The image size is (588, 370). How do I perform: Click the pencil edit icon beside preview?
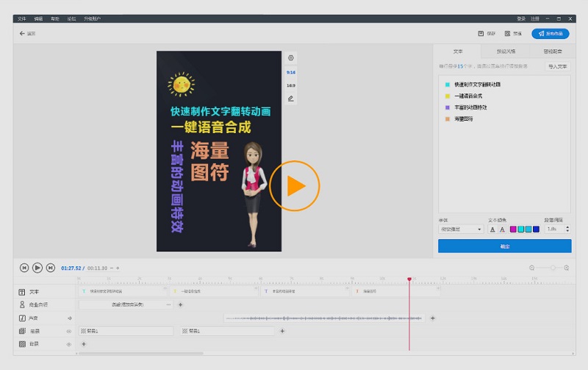[x=291, y=98]
